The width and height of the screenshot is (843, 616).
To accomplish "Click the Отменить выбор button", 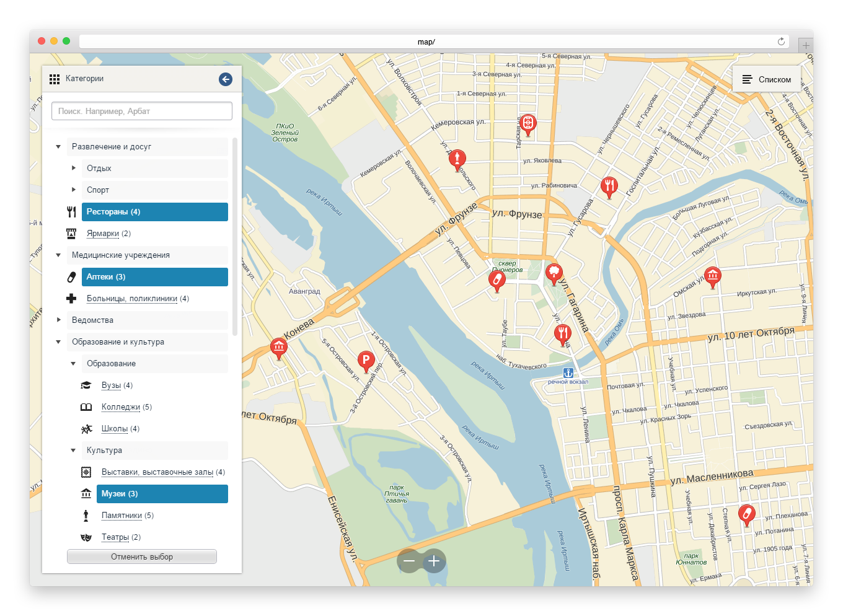I will 142,557.
